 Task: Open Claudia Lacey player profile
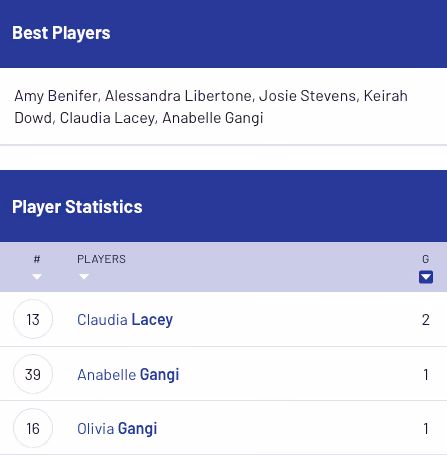[125, 320]
